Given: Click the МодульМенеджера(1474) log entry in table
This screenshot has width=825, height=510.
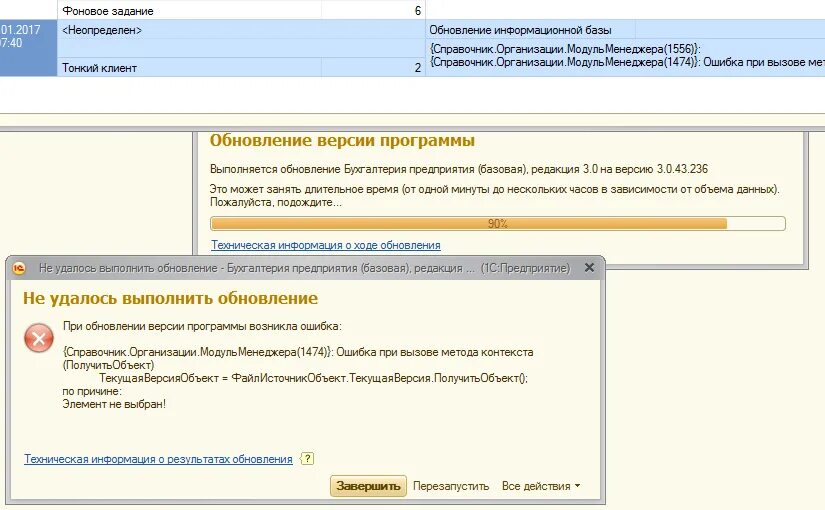Looking at the screenshot, I should point(627,62).
